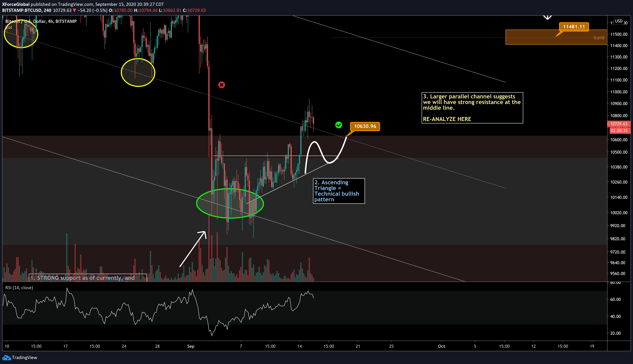Click the green checkmark confirmation icon
Screen dimensions: 633x364
(x=338, y=125)
